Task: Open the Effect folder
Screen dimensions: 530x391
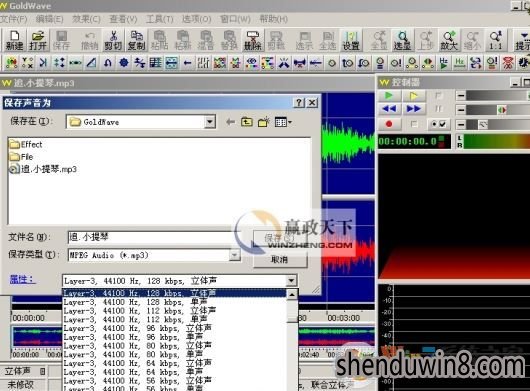Action: pyautogui.click(x=26, y=145)
